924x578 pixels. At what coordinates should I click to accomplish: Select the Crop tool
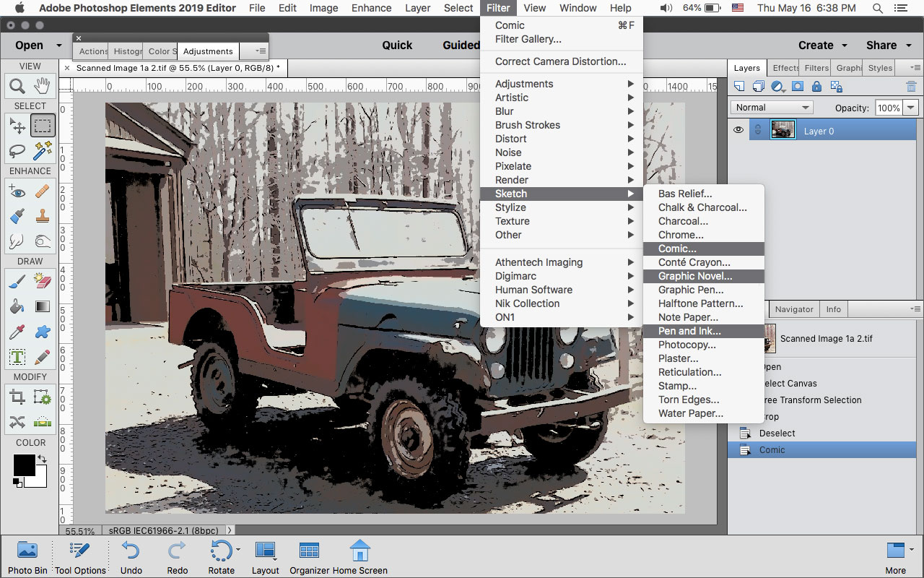click(x=17, y=397)
